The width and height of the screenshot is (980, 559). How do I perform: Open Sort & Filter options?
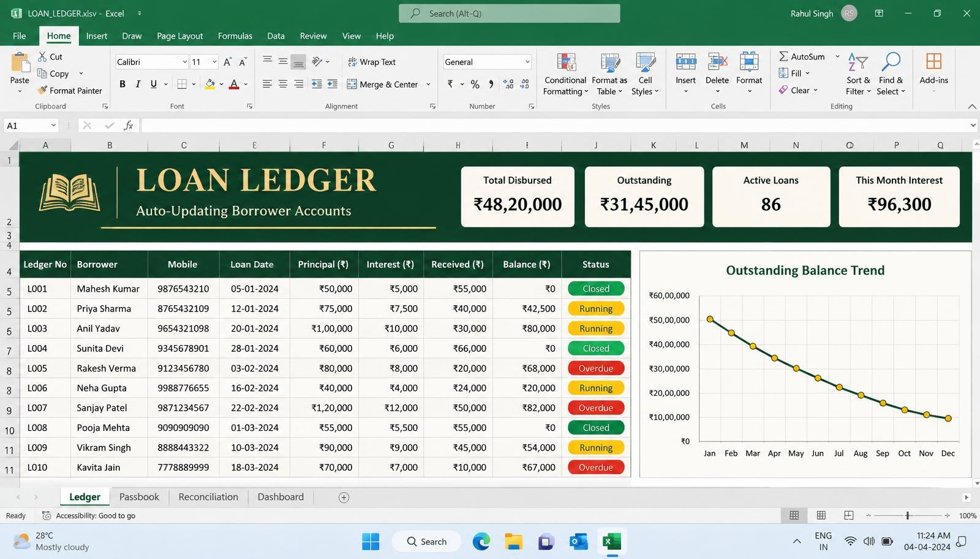tap(858, 74)
